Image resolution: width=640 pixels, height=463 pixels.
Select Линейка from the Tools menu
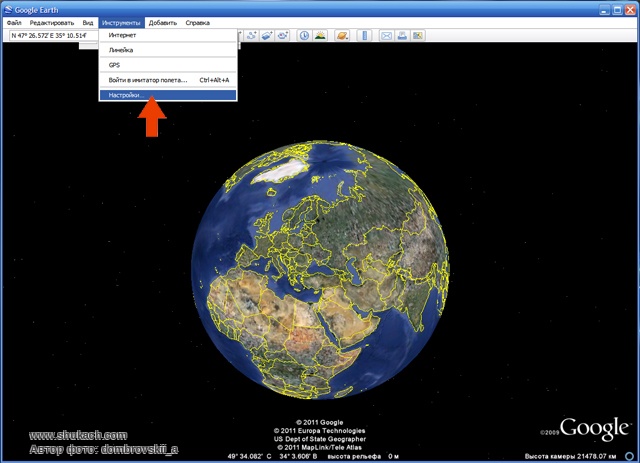pyautogui.click(x=168, y=50)
